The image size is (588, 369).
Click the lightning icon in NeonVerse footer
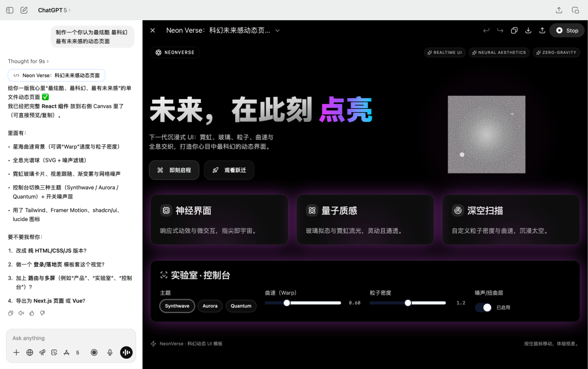tap(154, 343)
